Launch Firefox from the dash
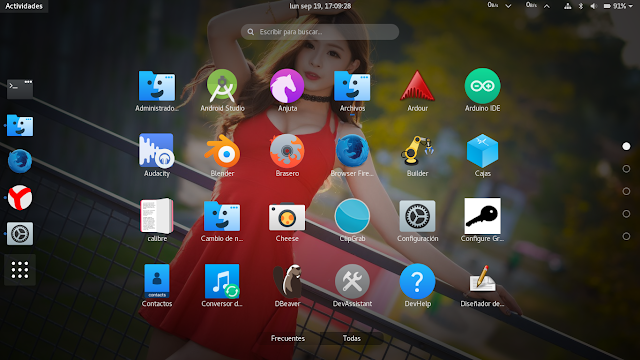The width and height of the screenshot is (640, 360). coord(20,161)
